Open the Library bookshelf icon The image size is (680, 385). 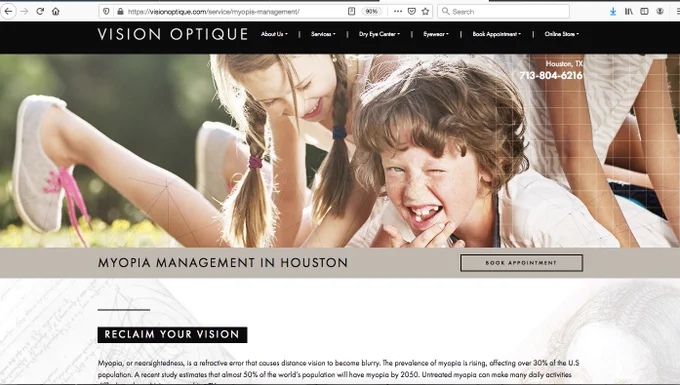[x=628, y=12]
